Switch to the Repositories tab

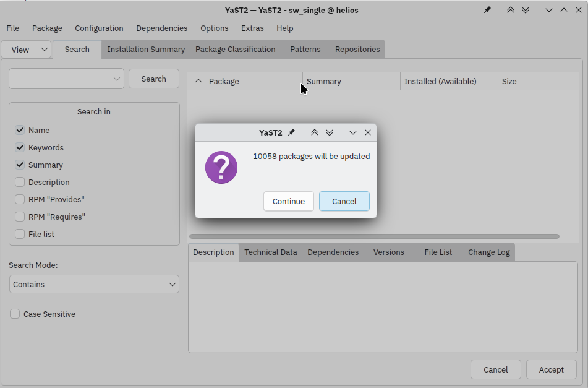[357, 49]
